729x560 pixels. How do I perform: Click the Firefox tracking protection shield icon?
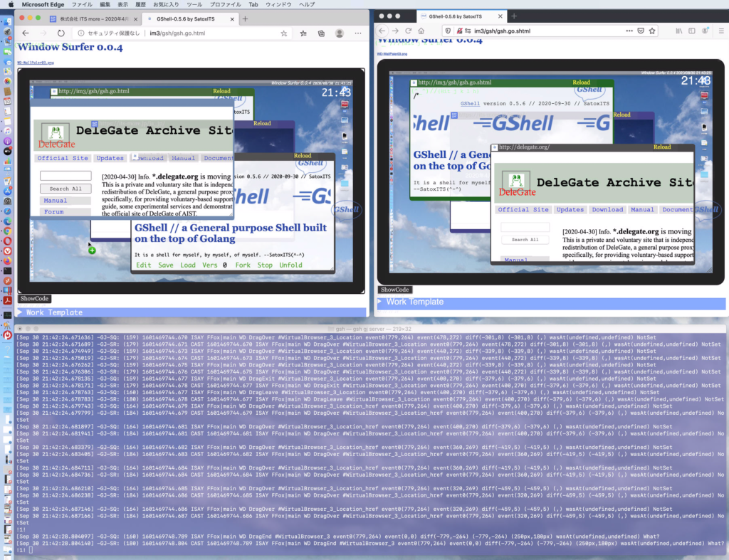click(x=449, y=31)
